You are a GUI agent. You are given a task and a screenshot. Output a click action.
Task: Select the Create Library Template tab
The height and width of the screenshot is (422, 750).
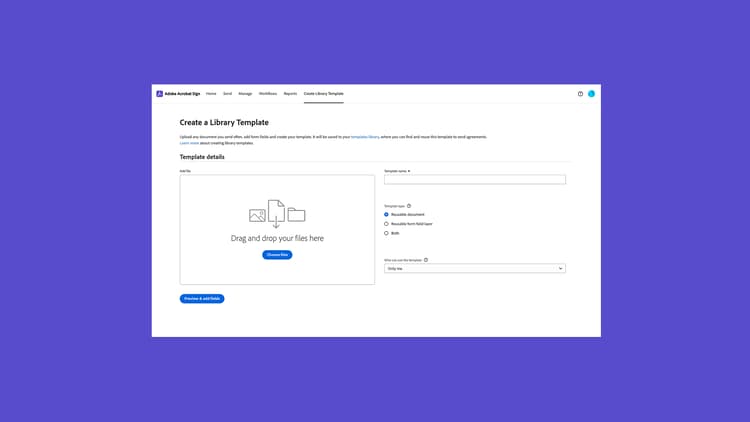323,94
